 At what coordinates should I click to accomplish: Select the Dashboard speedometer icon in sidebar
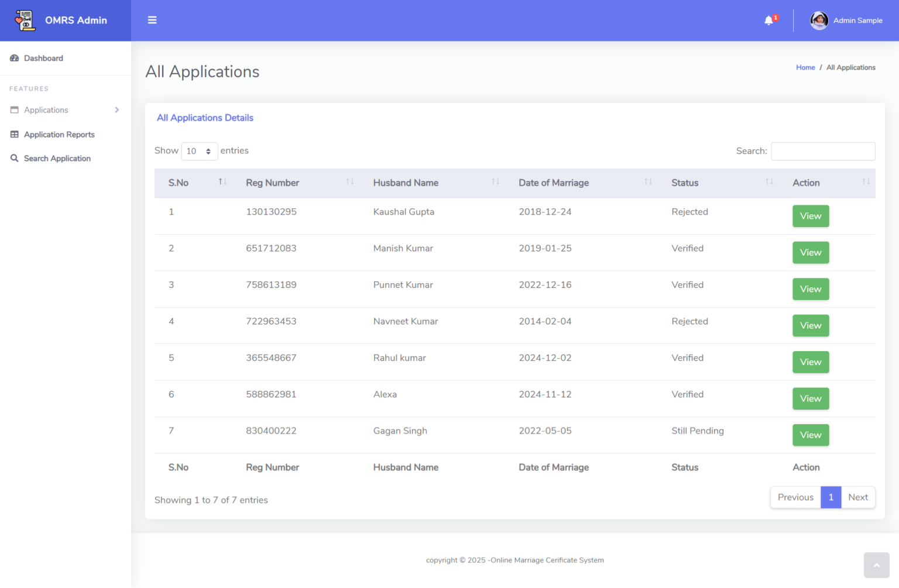click(15, 58)
